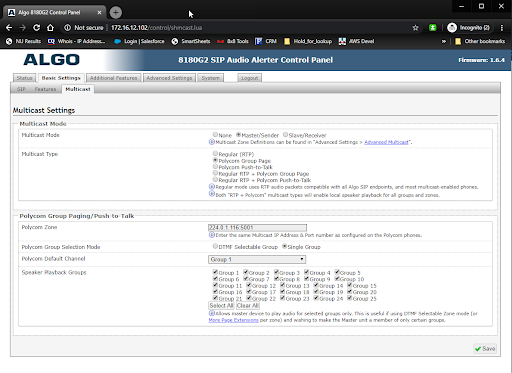Save the multicast settings
This screenshot has width=512, height=373.
(485, 349)
